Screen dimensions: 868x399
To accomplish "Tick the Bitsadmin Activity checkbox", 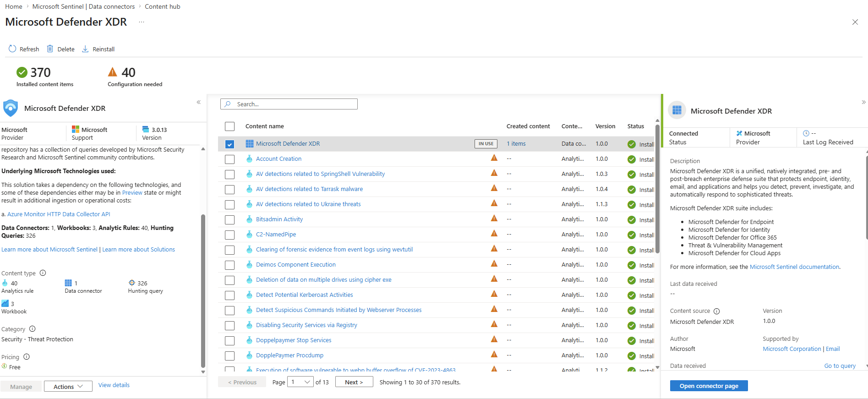I will point(230,220).
